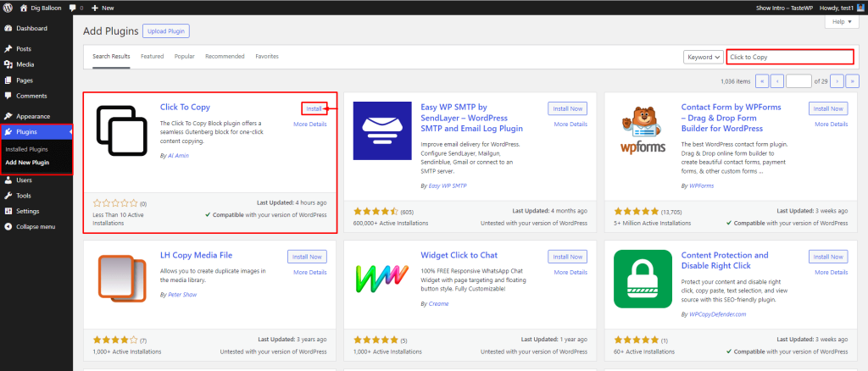Image resolution: width=868 pixels, height=371 pixels.
Task: Open Content Protection and Disable Right Click title
Action: click(x=725, y=260)
